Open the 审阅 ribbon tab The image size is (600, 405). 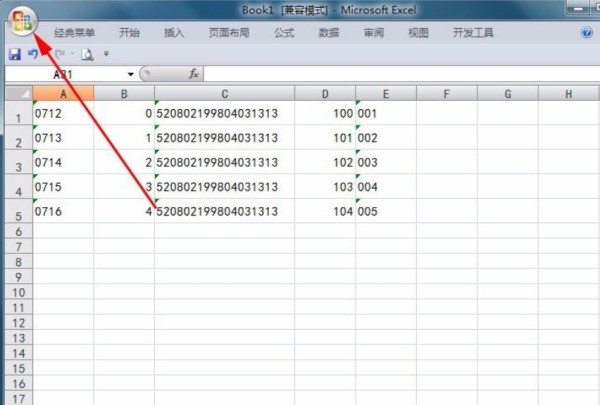click(x=373, y=33)
